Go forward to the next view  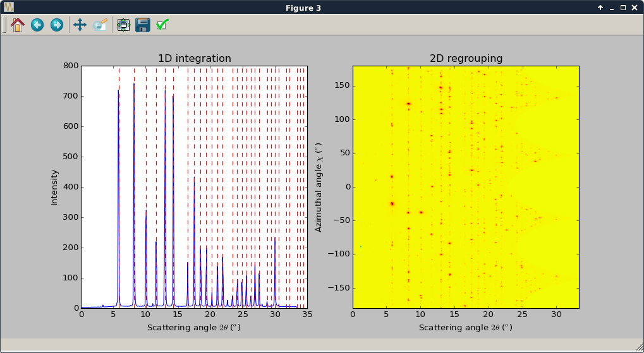[57, 25]
